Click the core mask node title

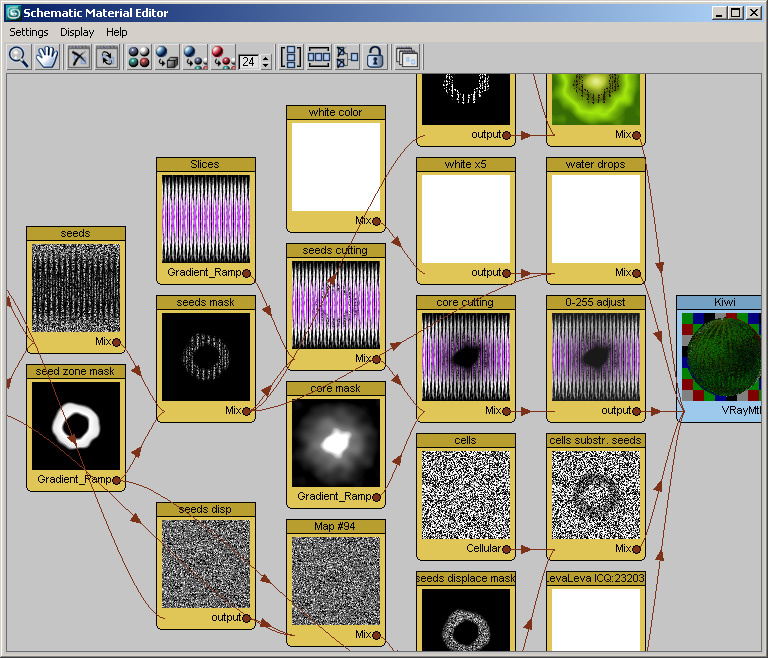click(x=335, y=388)
